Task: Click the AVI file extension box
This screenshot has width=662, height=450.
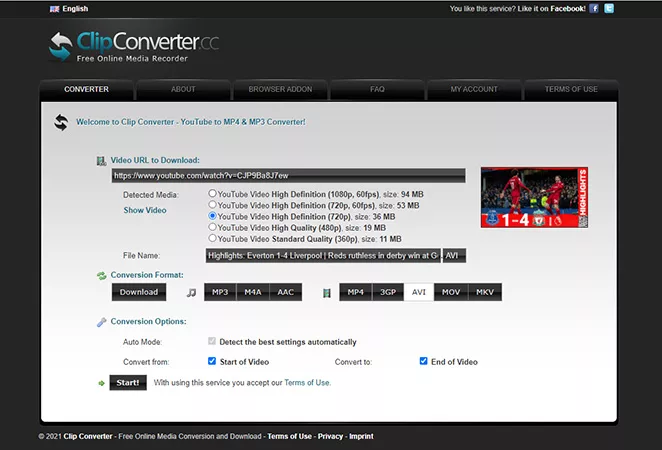Action: coord(454,255)
